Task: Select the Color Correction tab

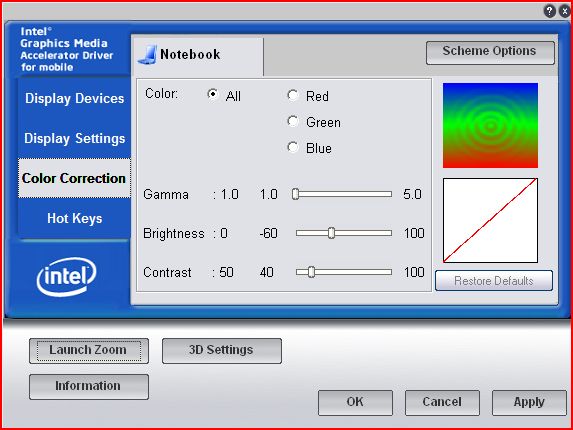Action: 75,178
